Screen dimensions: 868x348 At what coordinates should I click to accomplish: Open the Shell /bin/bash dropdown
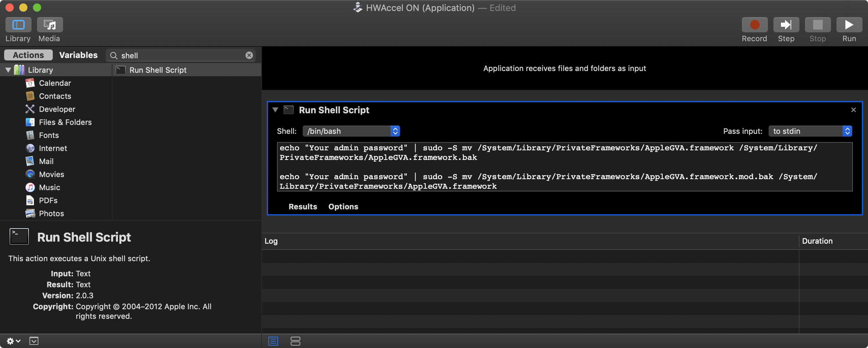(351, 131)
